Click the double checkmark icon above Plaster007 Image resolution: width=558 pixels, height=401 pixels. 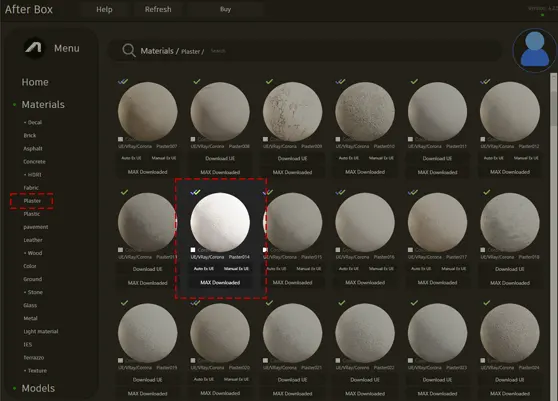pos(123,81)
